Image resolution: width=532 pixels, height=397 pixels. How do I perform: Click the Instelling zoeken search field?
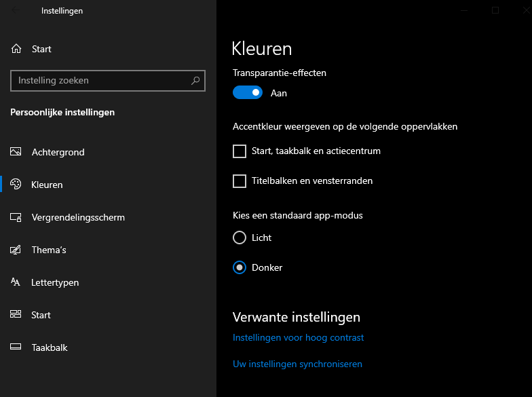[x=102, y=81]
